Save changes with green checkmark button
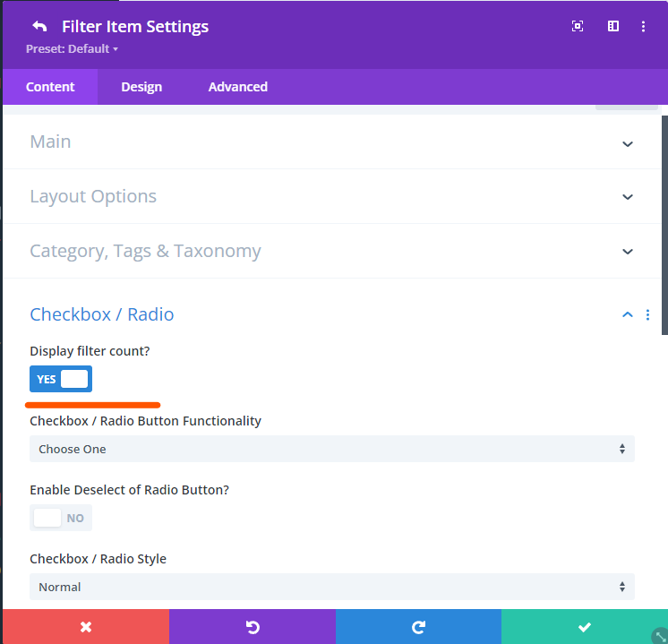This screenshot has width=668, height=644. coord(584,627)
